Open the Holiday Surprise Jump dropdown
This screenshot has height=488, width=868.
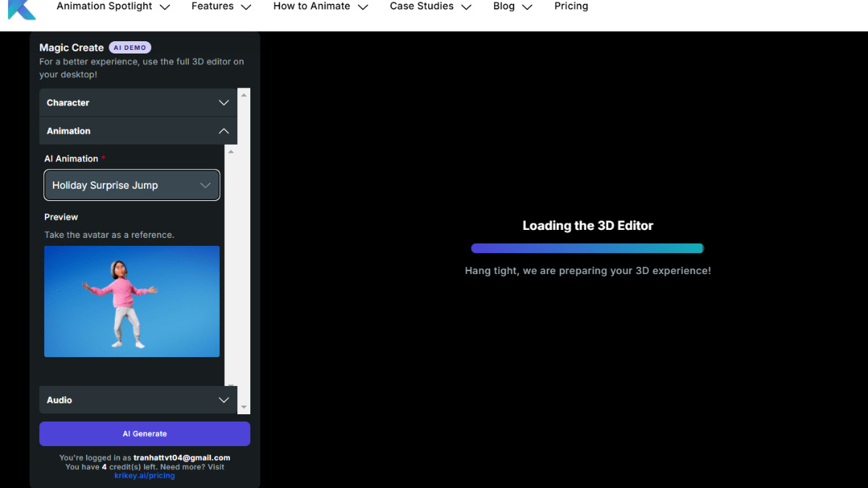tap(132, 185)
